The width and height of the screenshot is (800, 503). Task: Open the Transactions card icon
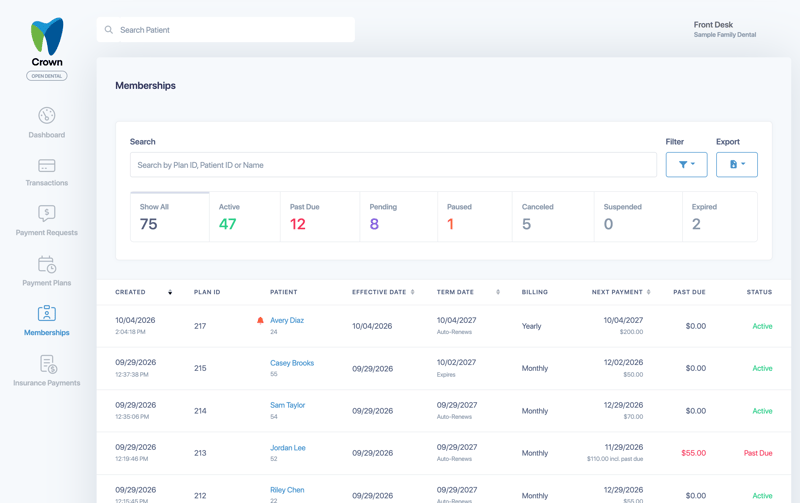point(46,165)
